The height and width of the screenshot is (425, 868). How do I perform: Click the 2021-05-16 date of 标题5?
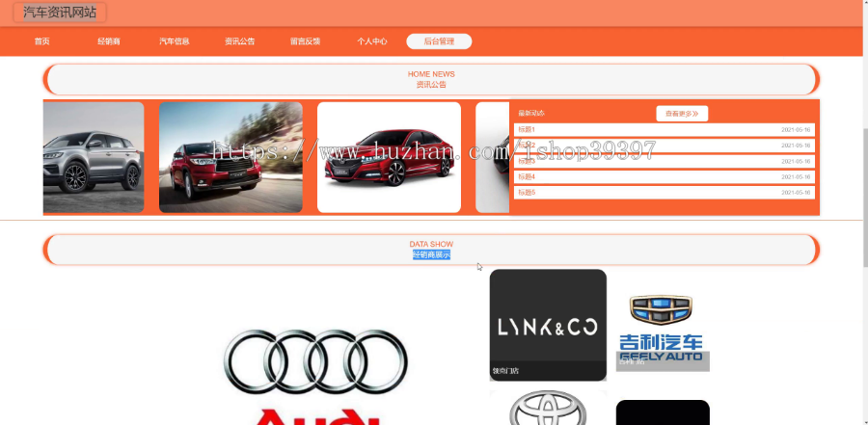pyautogui.click(x=796, y=193)
